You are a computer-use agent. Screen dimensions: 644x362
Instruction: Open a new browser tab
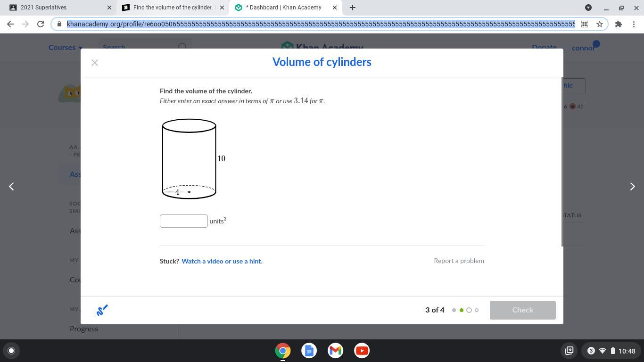click(353, 8)
